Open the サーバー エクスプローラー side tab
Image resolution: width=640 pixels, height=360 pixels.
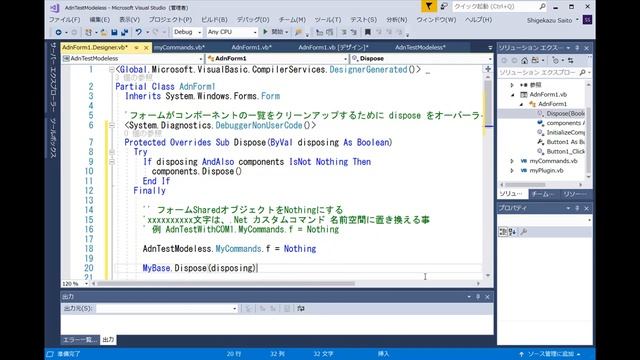pyautogui.click(x=53, y=76)
